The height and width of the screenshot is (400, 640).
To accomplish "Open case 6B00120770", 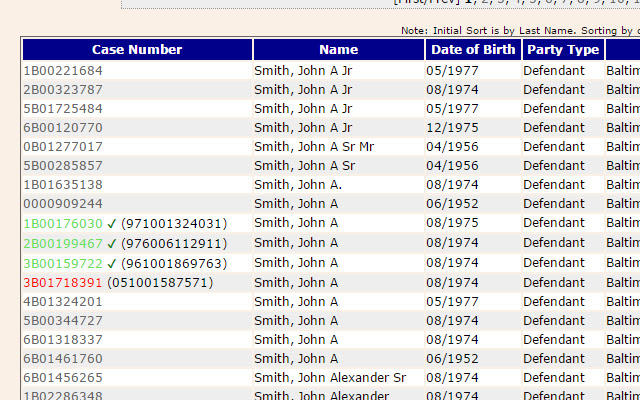I will pos(63,128).
